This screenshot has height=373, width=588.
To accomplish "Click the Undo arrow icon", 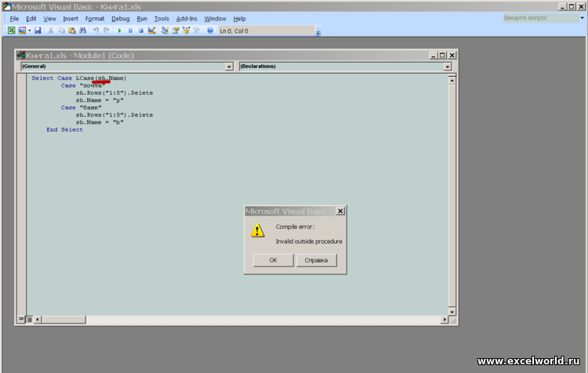I will (96, 31).
